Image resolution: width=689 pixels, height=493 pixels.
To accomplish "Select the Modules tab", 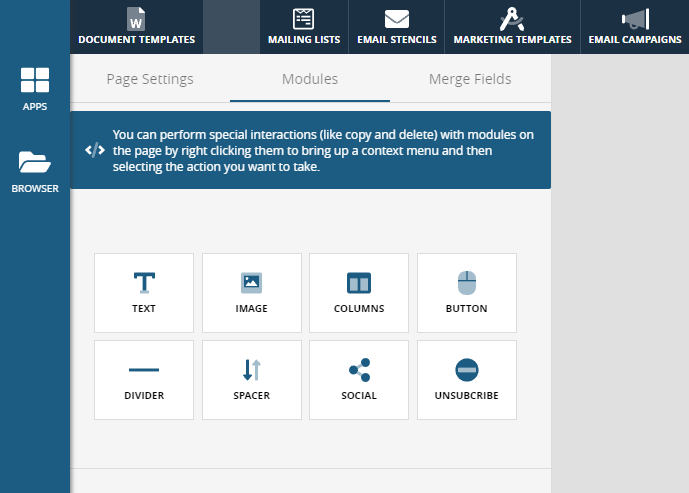I will tap(310, 79).
